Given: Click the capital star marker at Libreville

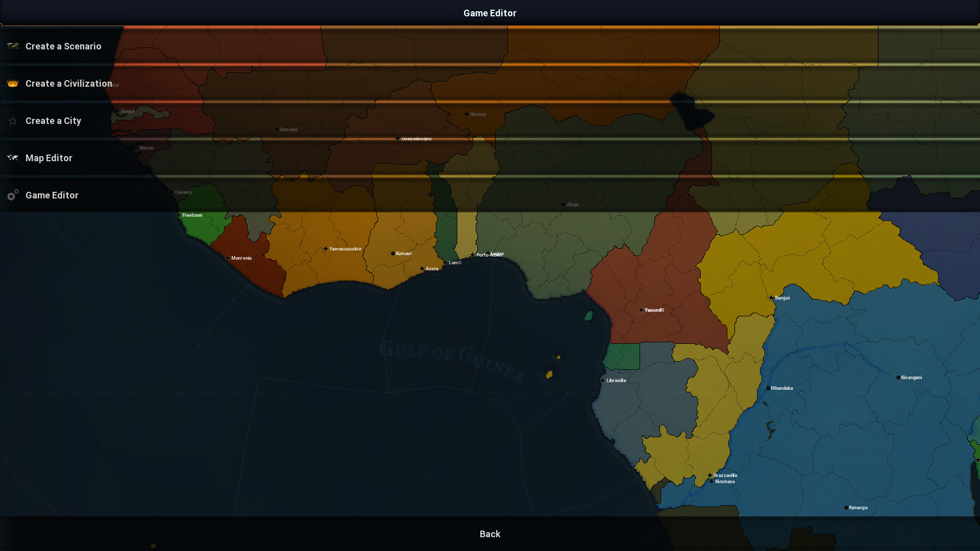Looking at the screenshot, I should (x=603, y=380).
